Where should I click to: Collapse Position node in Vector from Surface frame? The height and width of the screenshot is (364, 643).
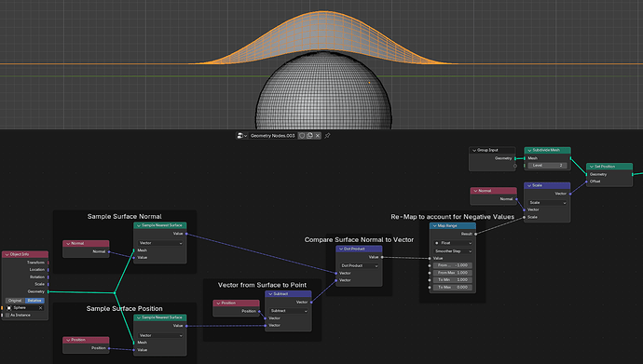tap(218, 303)
